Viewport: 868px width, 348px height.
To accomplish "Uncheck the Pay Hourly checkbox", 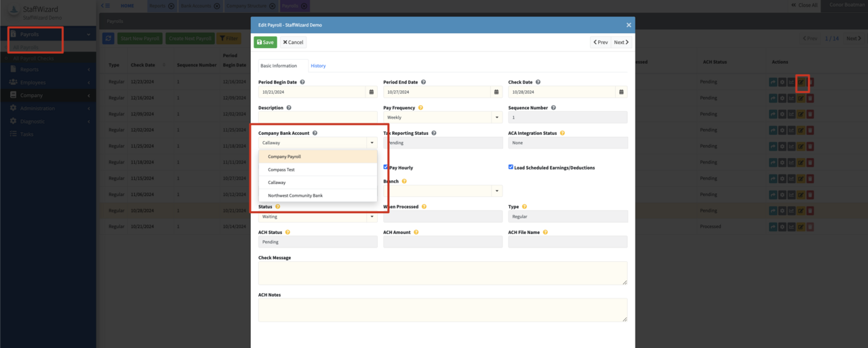I will point(386,167).
